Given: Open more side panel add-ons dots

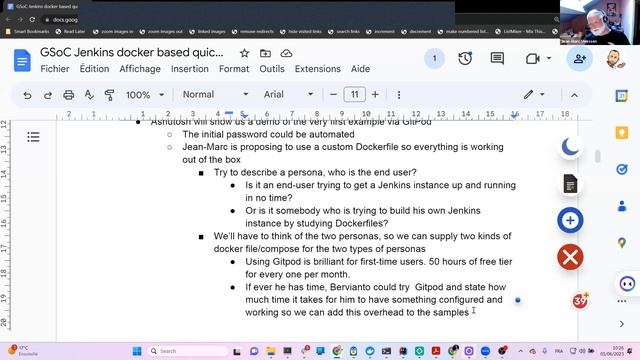Looking at the screenshot, I should click(622, 301).
